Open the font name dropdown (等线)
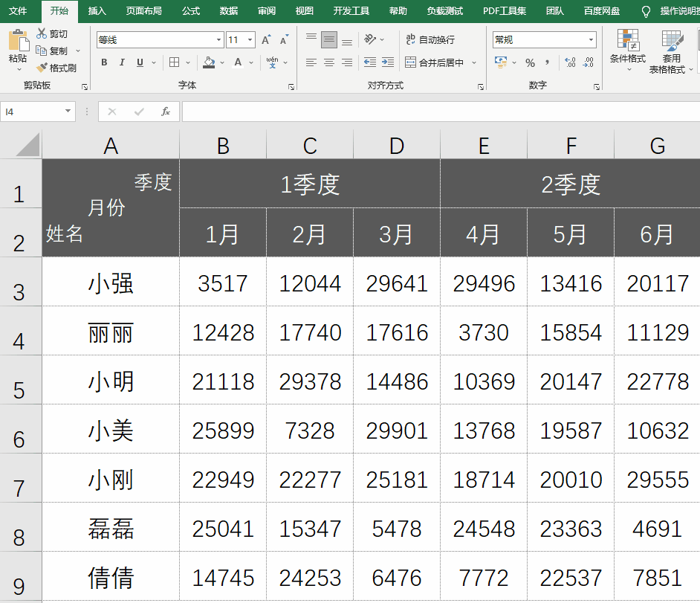Image resolution: width=700 pixels, height=603 pixels. pyautogui.click(x=218, y=39)
